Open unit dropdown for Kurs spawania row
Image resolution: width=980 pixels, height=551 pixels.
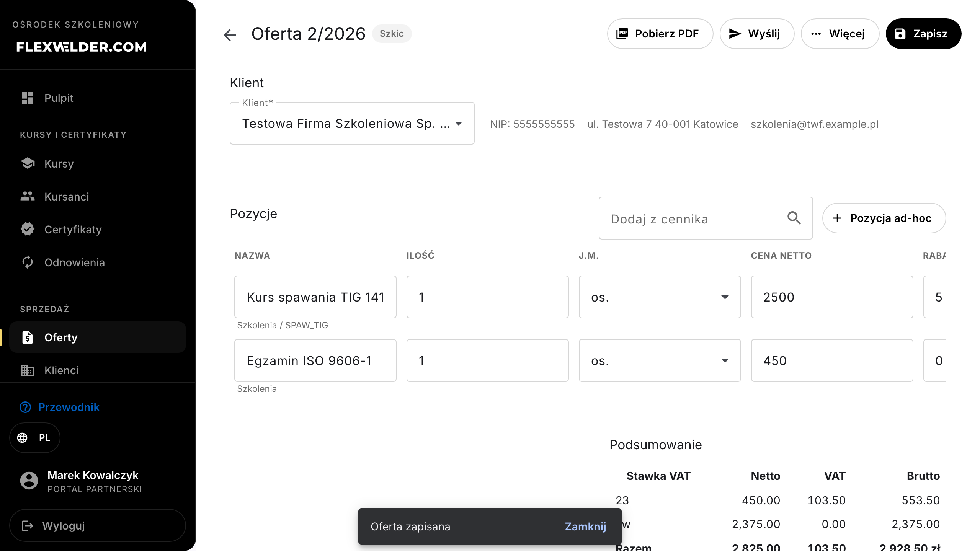pos(660,297)
